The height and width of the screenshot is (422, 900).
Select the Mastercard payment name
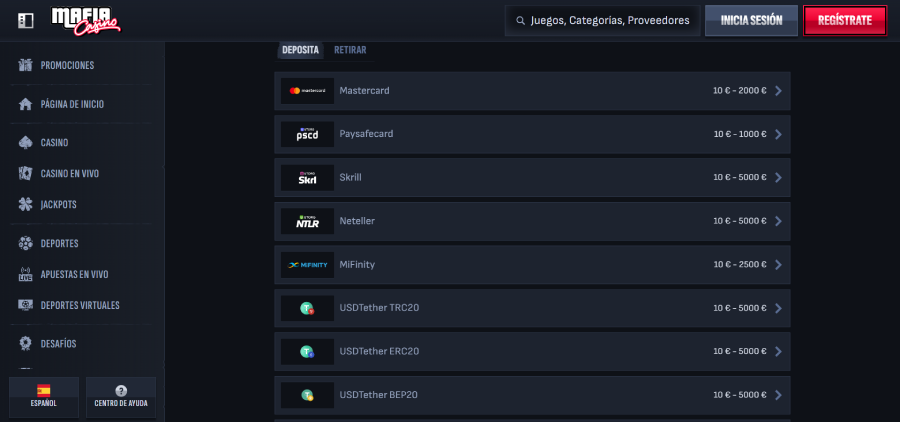tap(364, 91)
